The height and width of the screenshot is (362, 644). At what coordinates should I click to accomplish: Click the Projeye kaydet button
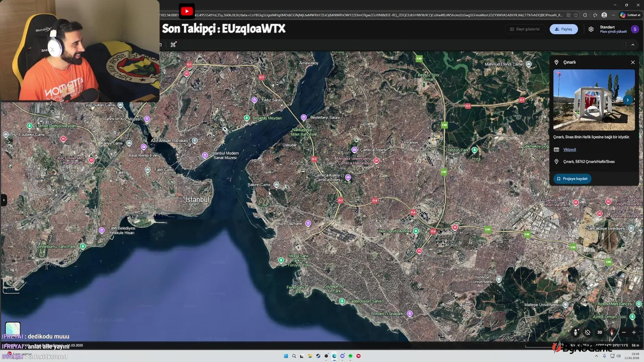click(572, 178)
